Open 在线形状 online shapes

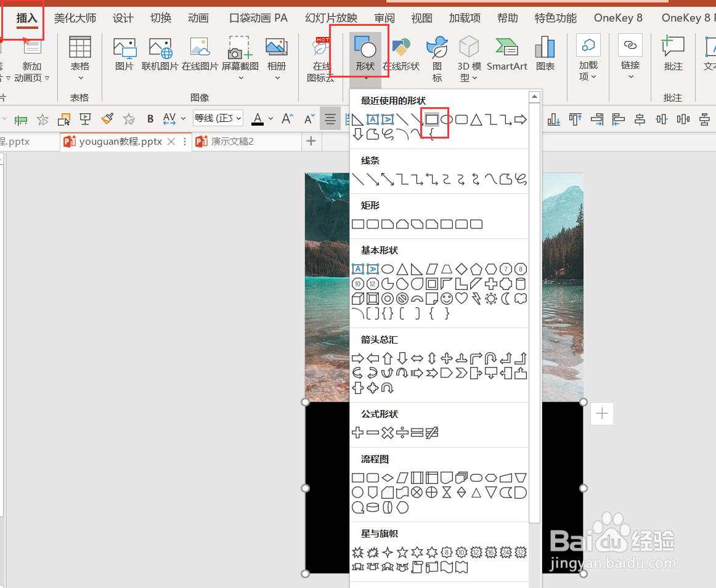(x=401, y=54)
